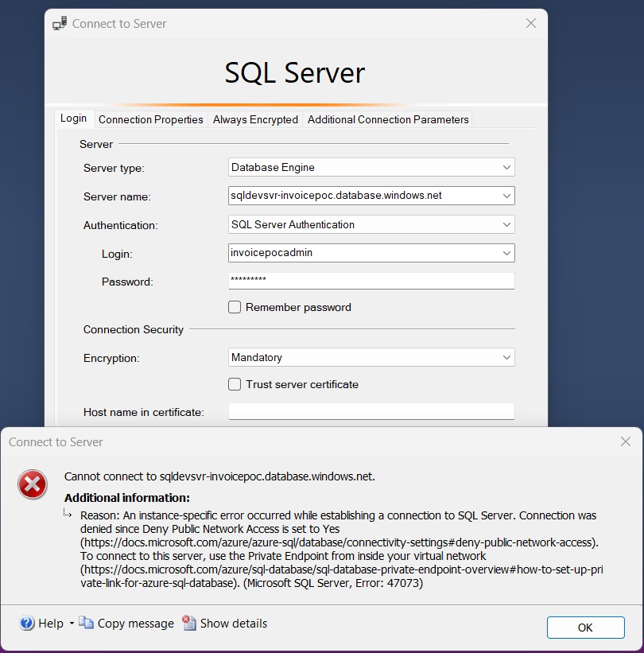Screen dimensions: 644x653
Task: Open the Help dropdown arrow
Action: click(72, 624)
